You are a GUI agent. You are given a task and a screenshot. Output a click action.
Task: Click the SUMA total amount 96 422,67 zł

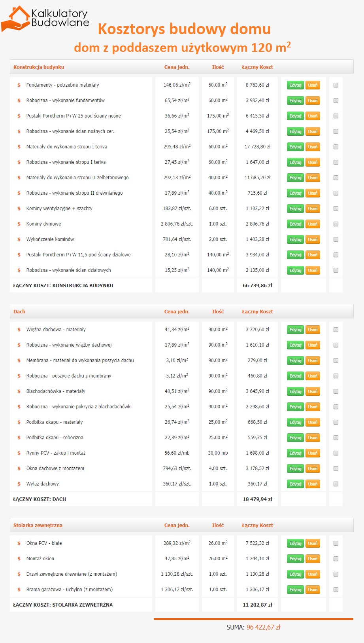(263, 627)
